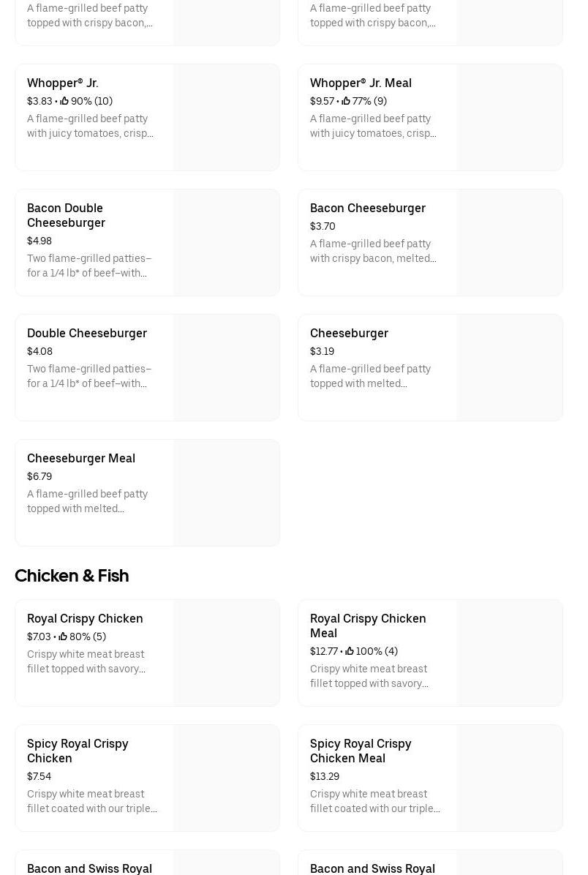This screenshot has height=875, width=588.
Task: Open the Bacon Cheeseburger image thumbnail
Action: tap(509, 243)
